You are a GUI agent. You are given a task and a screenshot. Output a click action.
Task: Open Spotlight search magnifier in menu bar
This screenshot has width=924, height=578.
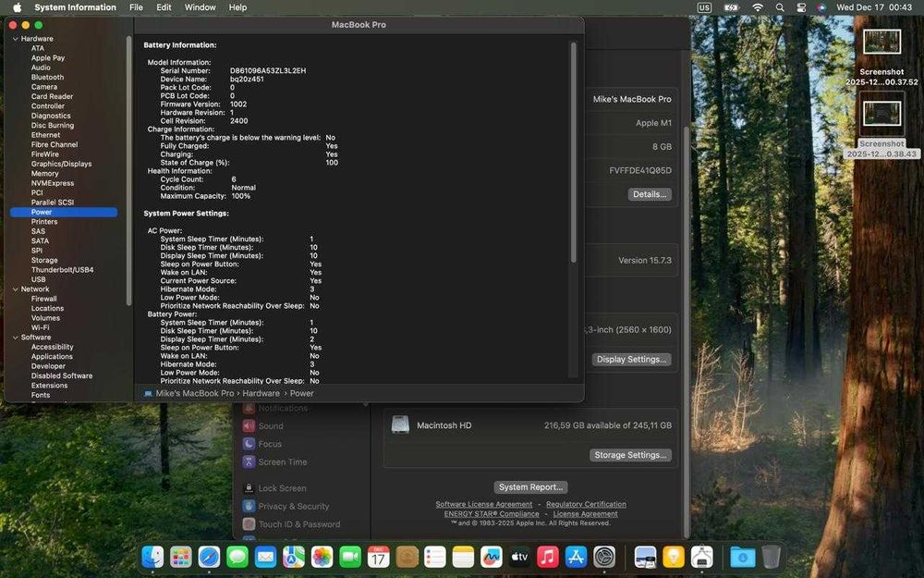point(780,7)
